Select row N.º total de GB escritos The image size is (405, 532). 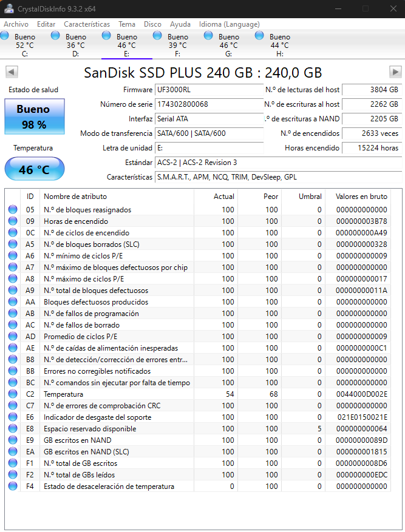[198, 463]
